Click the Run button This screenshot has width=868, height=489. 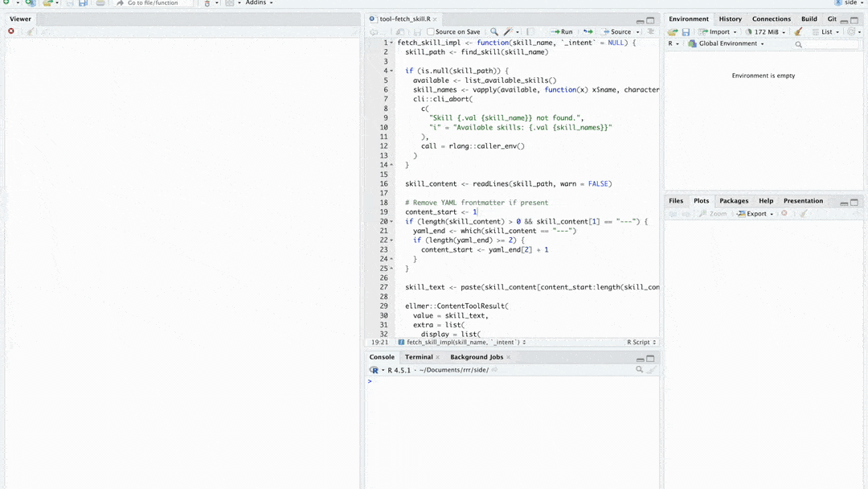click(x=562, y=32)
